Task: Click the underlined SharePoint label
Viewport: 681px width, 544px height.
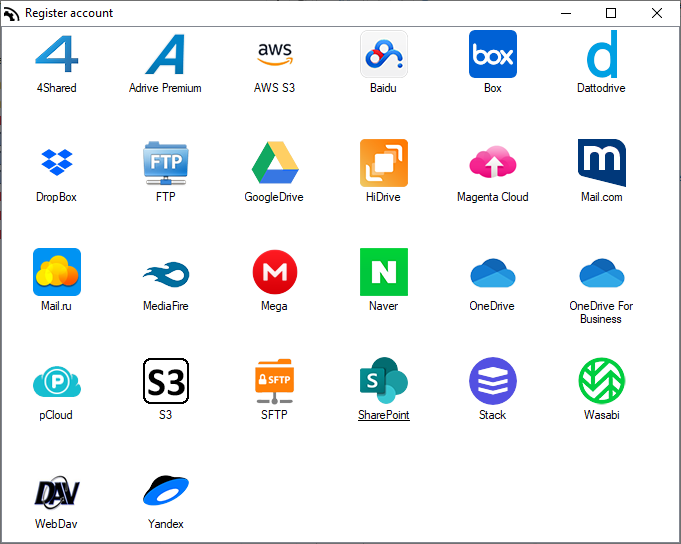Action: click(383, 415)
